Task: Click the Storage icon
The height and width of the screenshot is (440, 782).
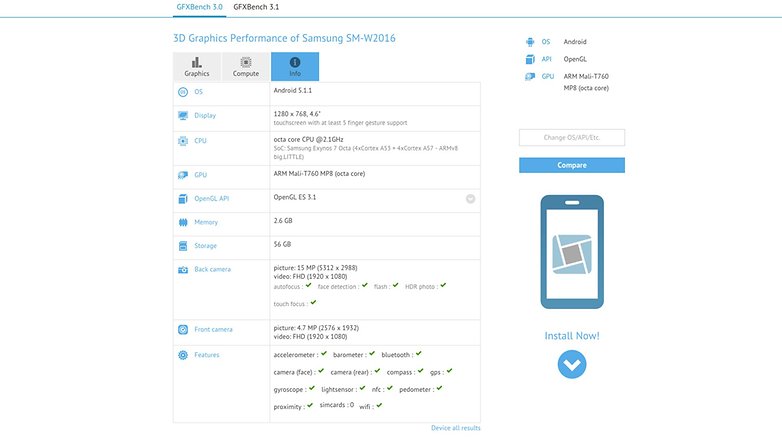Action: [183, 246]
